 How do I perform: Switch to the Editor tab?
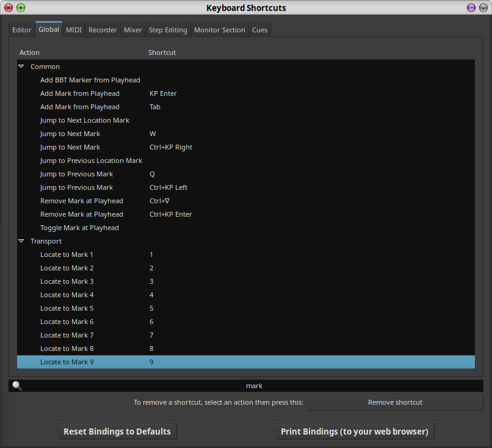pos(22,30)
